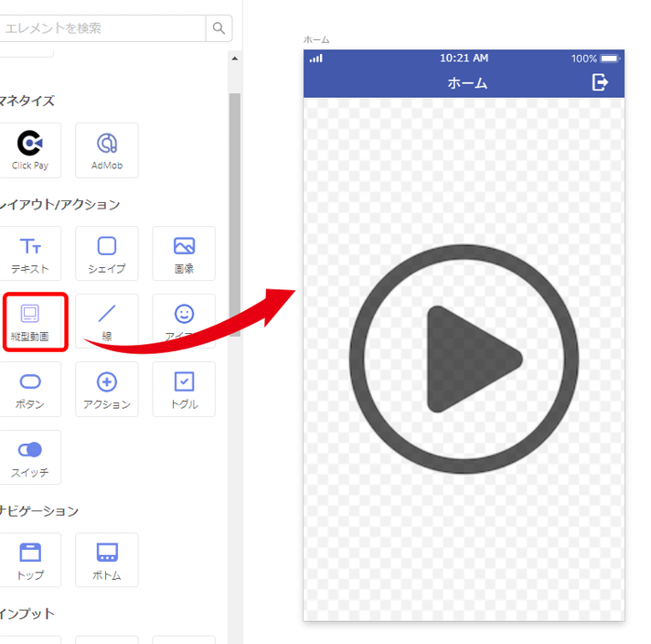This screenshot has width=651, height=644.
Task: Select the ボトム navigation element
Action: [107, 561]
